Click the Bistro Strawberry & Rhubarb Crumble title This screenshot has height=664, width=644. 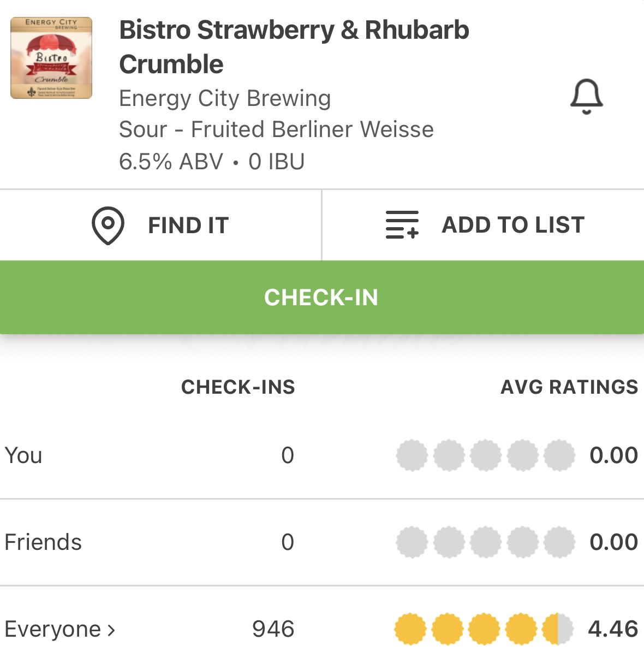pyautogui.click(x=294, y=47)
